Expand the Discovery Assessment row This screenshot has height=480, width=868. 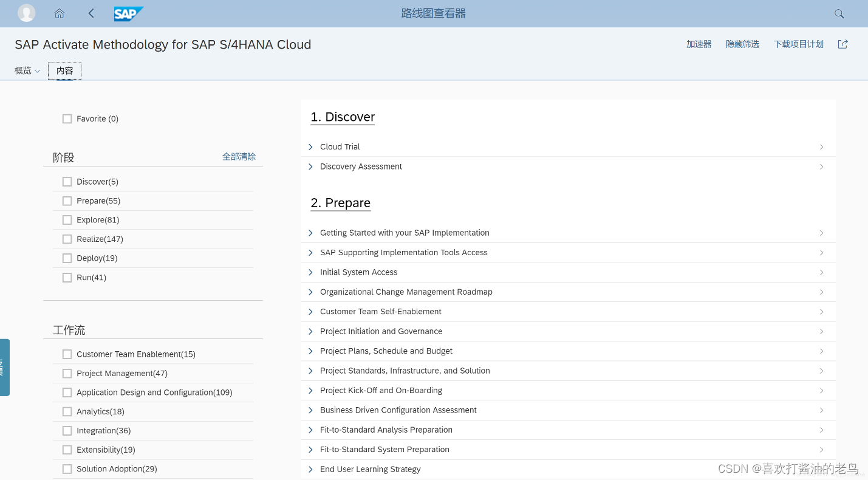(310, 166)
